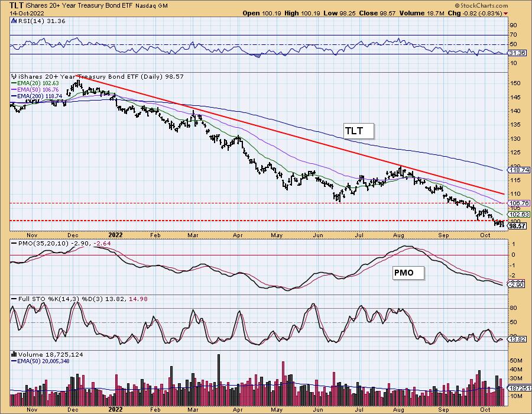Image resolution: width=532 pixels, height=414 pixels.
Task: Click the volume value tag on right axis
Action: coord(520,388)
